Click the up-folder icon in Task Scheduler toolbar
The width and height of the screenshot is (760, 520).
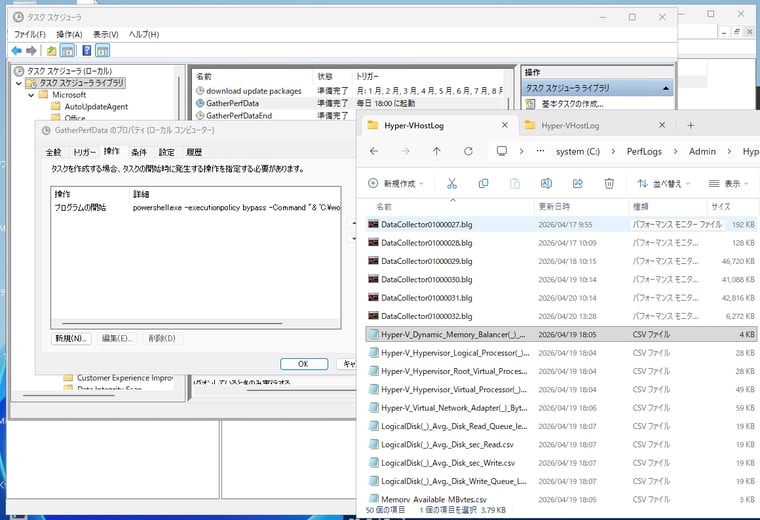[x=51, y=50]
